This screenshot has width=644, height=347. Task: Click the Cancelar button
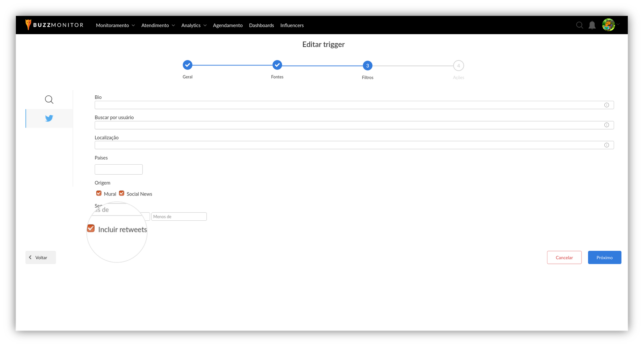click(x=564, y=257)
